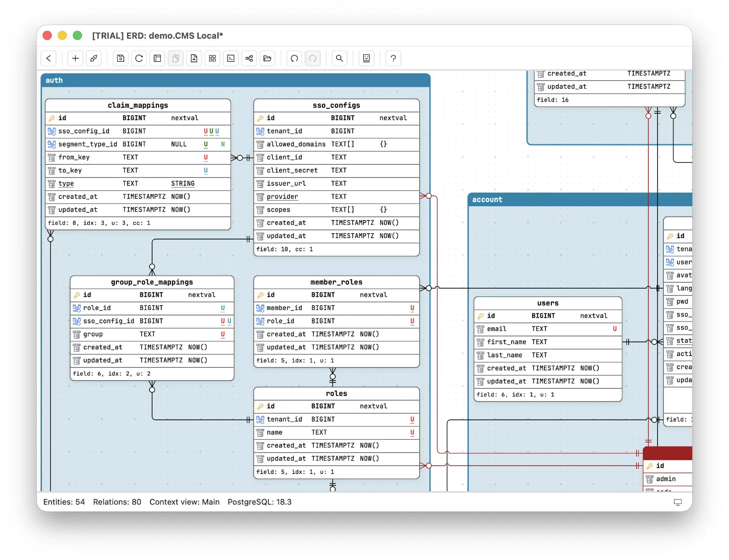
Task: Click foreign key icon beside roles tenant_id
Action: 260,419
